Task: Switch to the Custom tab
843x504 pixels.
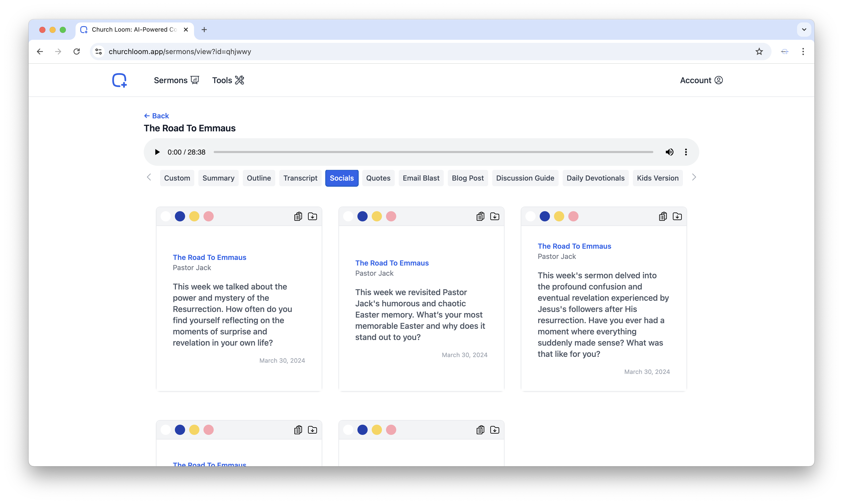Action: tap(177, 178)
